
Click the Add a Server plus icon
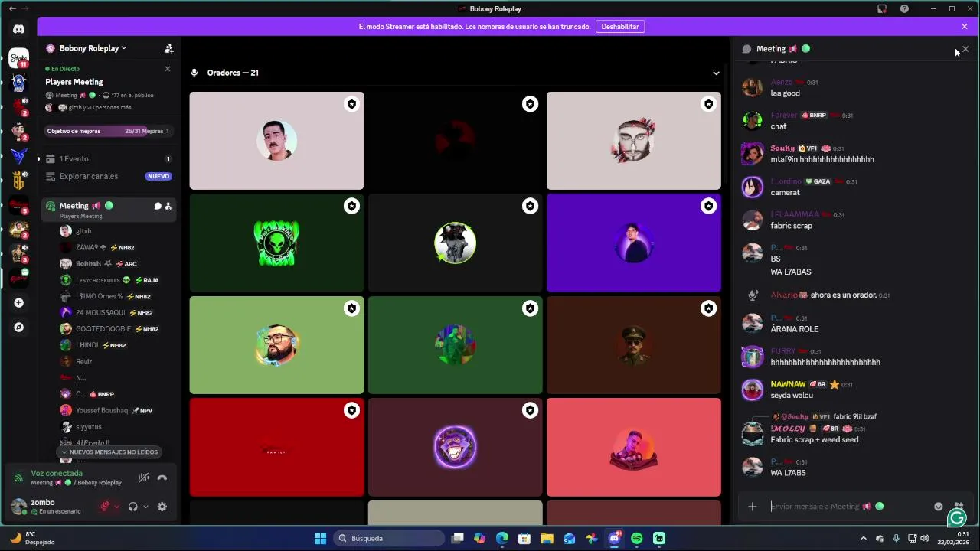(x=18, y=303)
